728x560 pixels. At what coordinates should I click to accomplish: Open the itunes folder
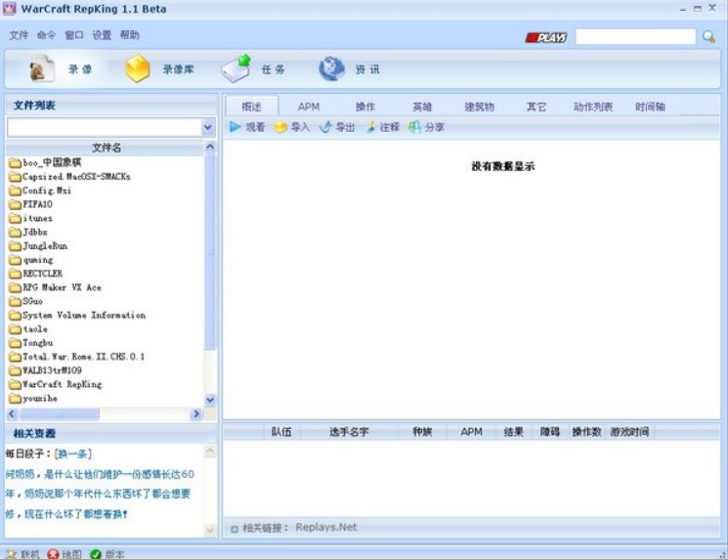coord(30,218)
